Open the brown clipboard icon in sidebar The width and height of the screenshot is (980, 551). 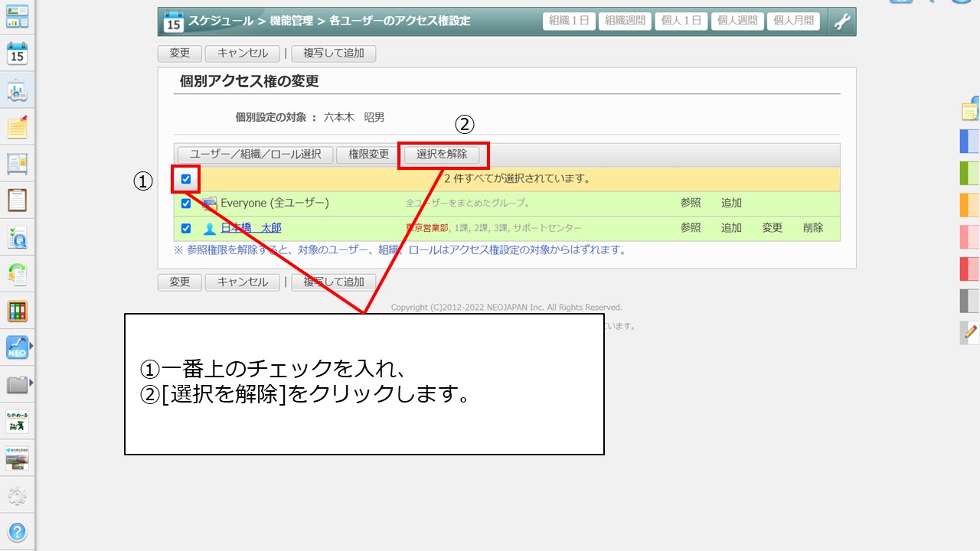[17, 201]
